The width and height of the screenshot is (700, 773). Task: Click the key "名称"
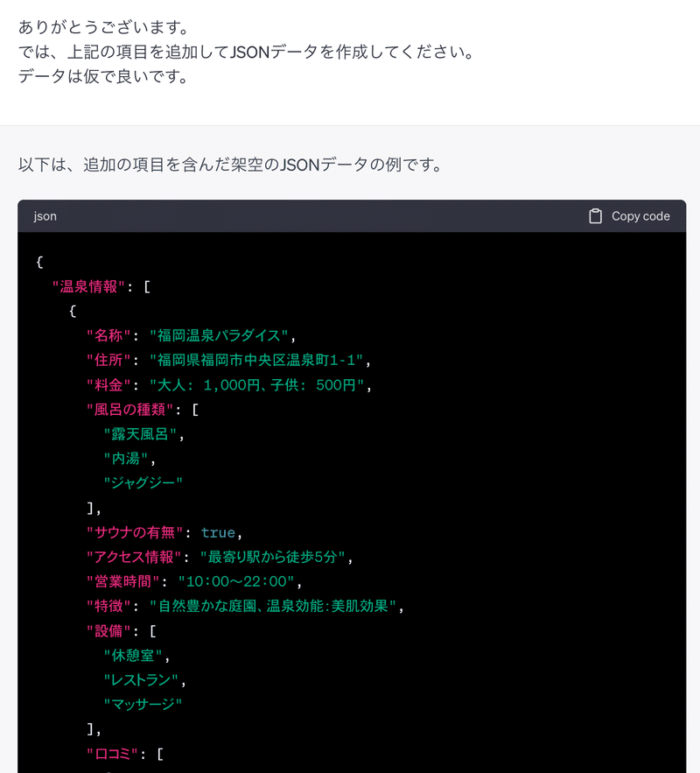click(x=108, y=335)
